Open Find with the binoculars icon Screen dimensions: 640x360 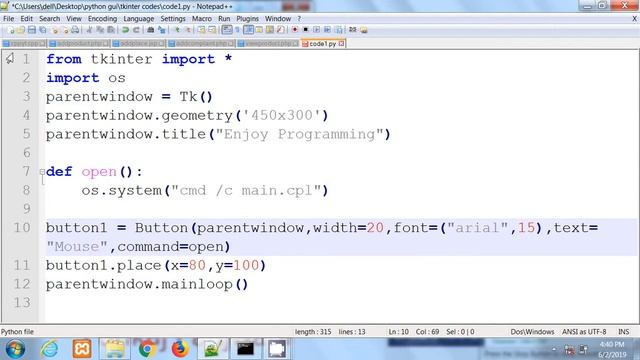[x=151, y=30]
